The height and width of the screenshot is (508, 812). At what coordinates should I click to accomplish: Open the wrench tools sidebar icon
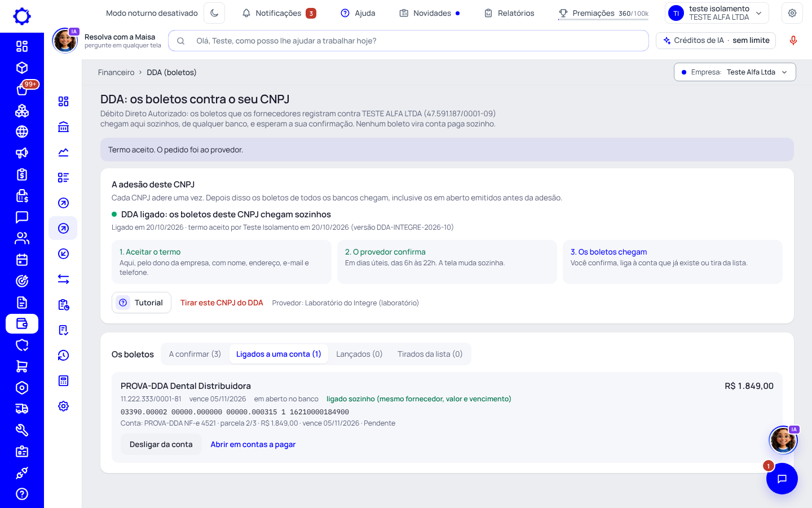[x=22, y=430]
